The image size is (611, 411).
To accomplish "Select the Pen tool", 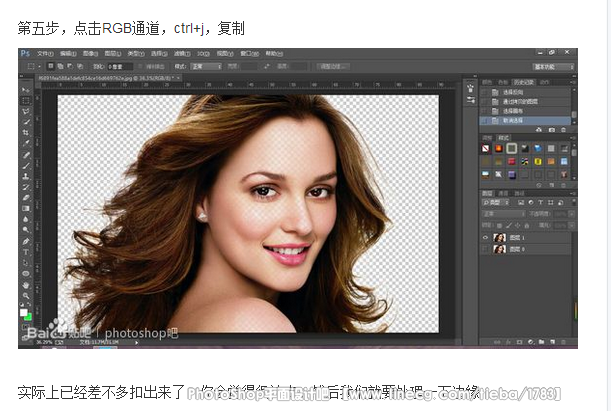I will point(26,241).
